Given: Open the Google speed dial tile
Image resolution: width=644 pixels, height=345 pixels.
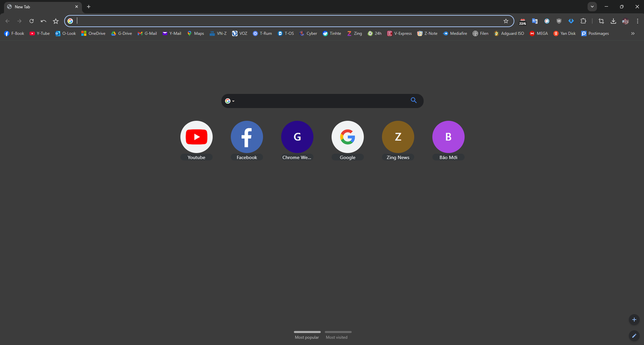Looking at the screenshot, I should (348, 141).
